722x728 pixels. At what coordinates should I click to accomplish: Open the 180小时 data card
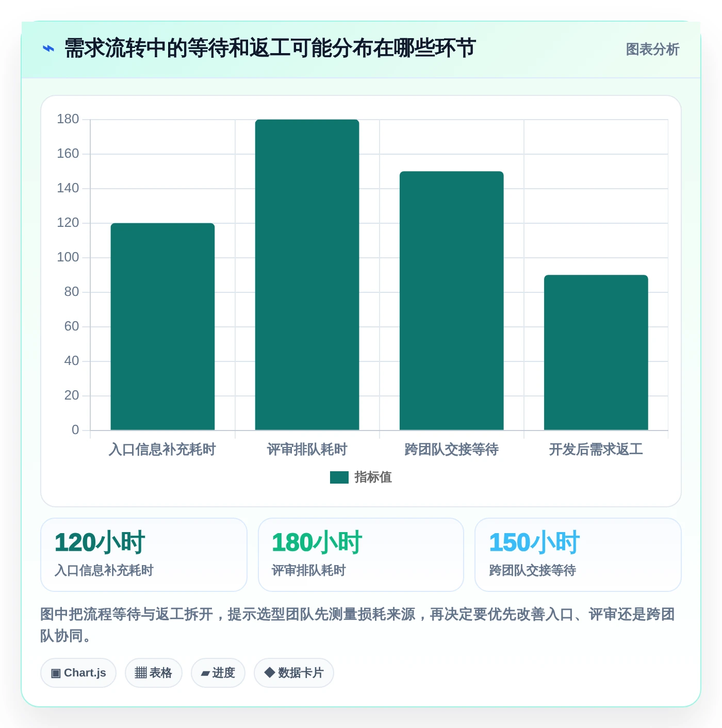pyautogui.click(x=361, y=555)
